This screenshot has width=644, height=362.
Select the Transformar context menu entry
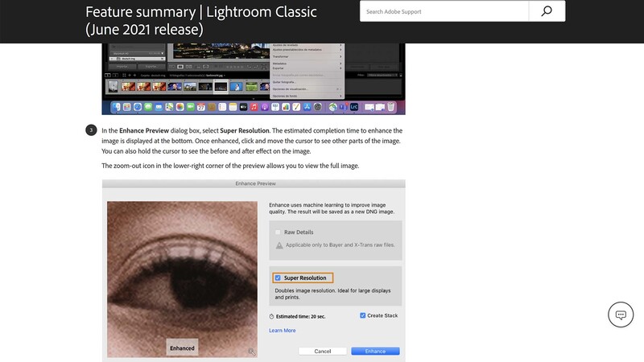[x=280, y=56]
